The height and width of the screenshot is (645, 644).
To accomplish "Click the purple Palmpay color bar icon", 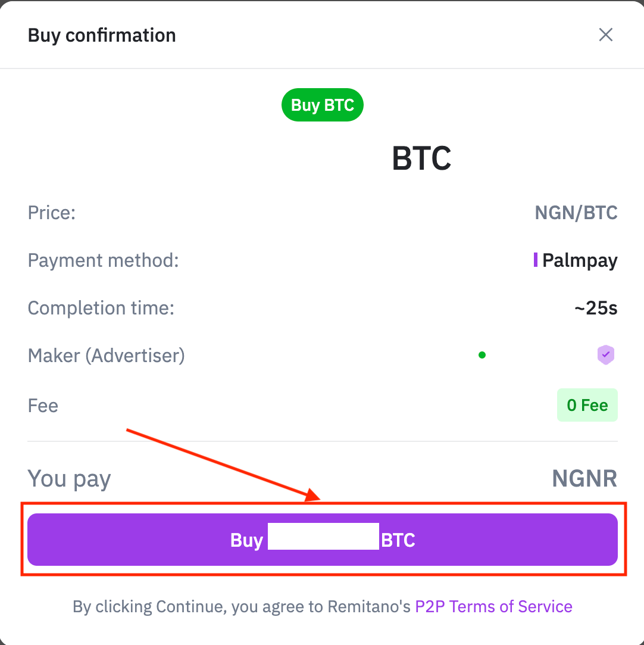I will tap(535, 260).
